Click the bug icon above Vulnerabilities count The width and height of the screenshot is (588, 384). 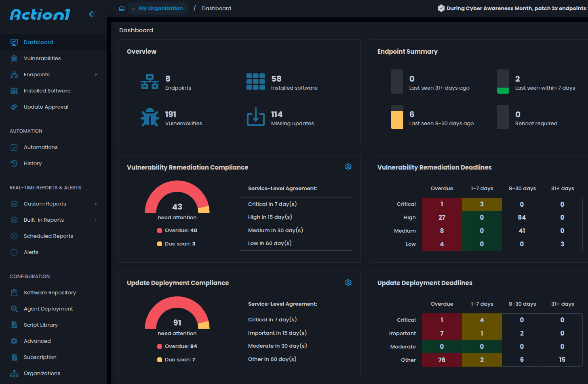(x=150, y=118)
